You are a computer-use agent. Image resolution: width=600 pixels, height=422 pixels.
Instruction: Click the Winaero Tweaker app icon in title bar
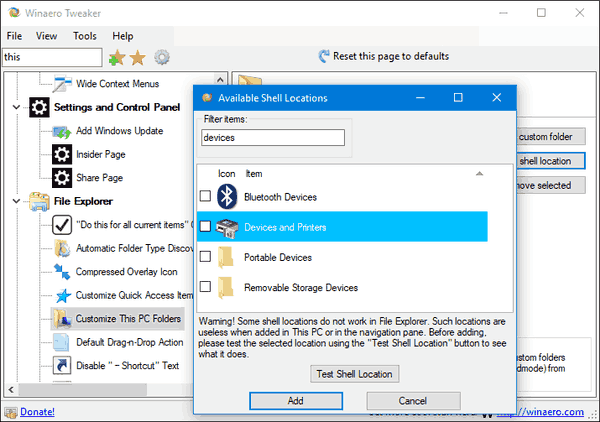tap(15, 12)
